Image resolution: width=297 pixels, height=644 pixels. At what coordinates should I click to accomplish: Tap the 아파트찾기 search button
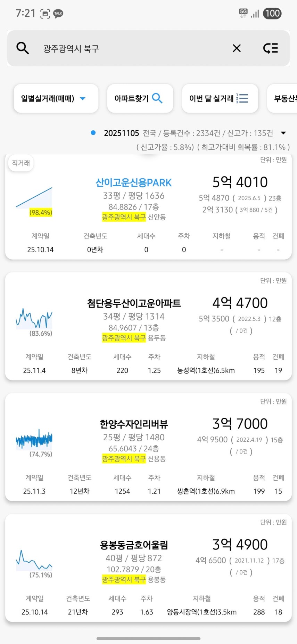coord(140,99)
